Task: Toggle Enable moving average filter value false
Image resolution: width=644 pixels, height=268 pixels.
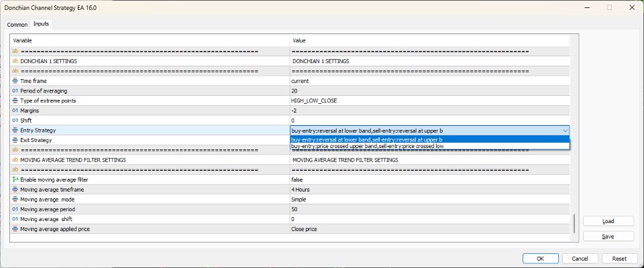Action: click(429, 180)
